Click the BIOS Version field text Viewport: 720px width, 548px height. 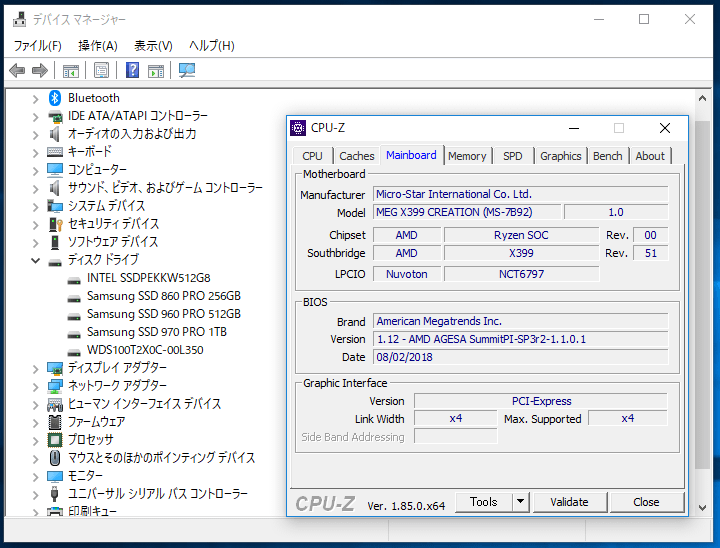coord(520,339)
